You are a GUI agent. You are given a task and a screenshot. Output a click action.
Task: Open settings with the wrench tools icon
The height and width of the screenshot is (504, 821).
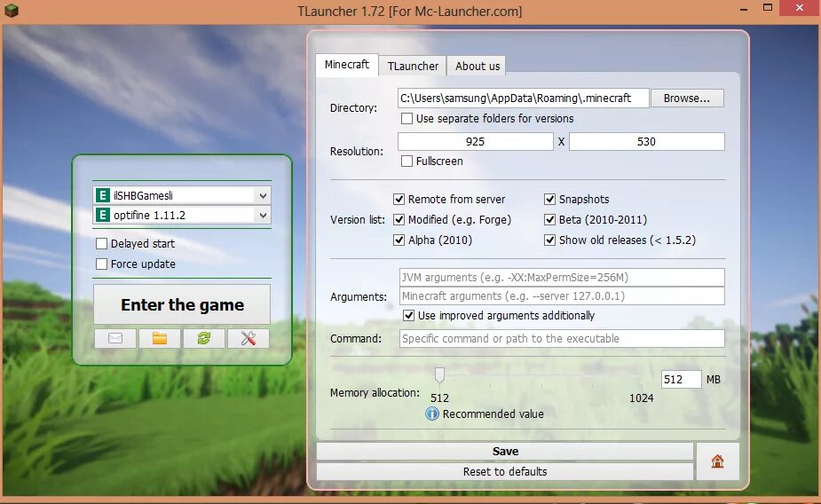[249, 338]
